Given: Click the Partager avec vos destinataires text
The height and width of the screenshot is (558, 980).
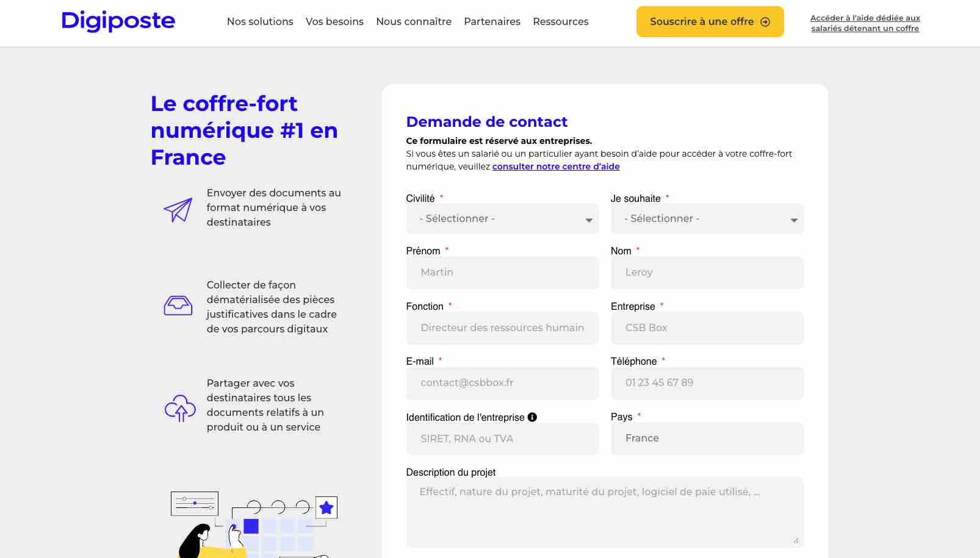Looking at the screenshot, I should tap(265, 405).
